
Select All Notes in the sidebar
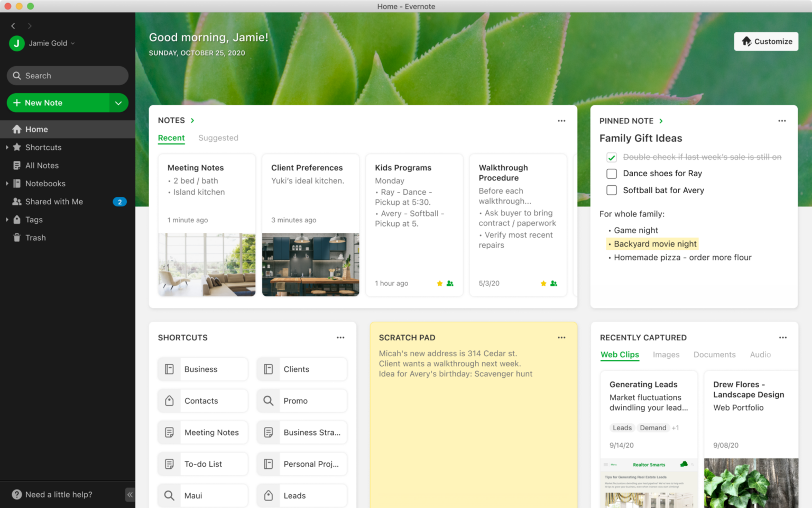41,165
